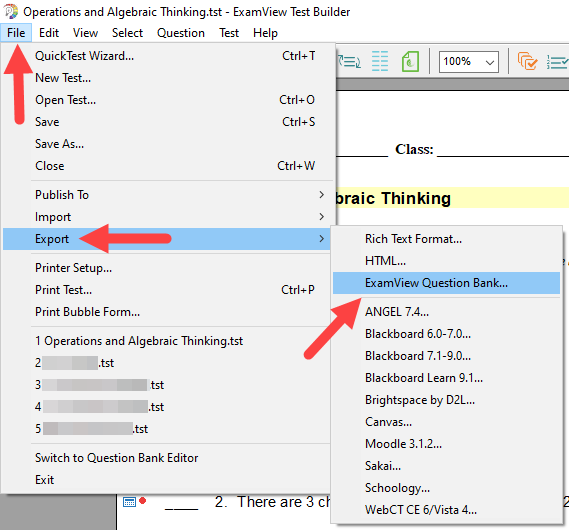The width and height of the screenshot is (569, 530).
Task: Select Printer Setup menu item
Action: [168, 268]
